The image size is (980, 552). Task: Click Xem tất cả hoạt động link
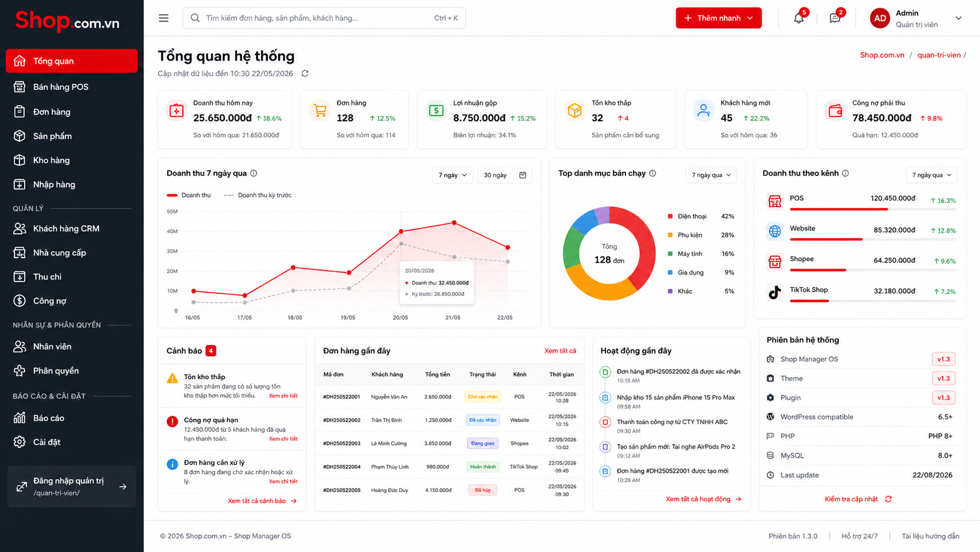703,499
